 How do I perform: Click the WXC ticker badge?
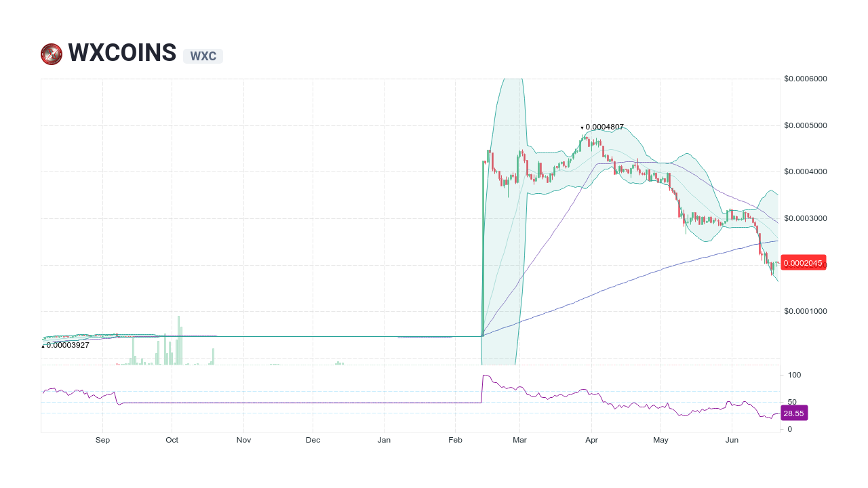click(x=203, y=57)
